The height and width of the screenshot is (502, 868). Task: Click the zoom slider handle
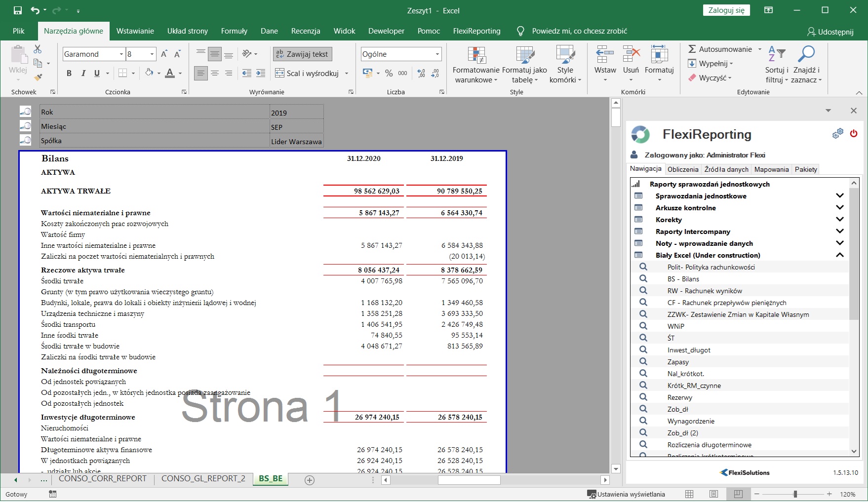click(795, 494)
